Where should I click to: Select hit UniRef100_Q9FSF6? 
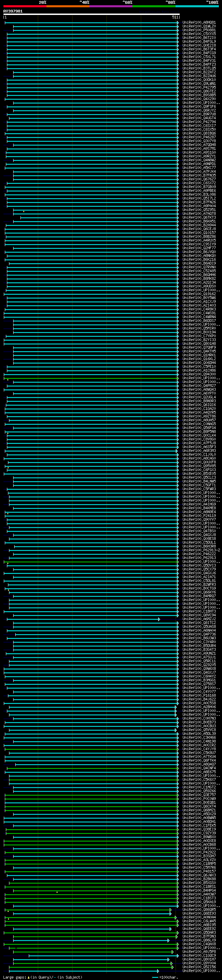199,106
